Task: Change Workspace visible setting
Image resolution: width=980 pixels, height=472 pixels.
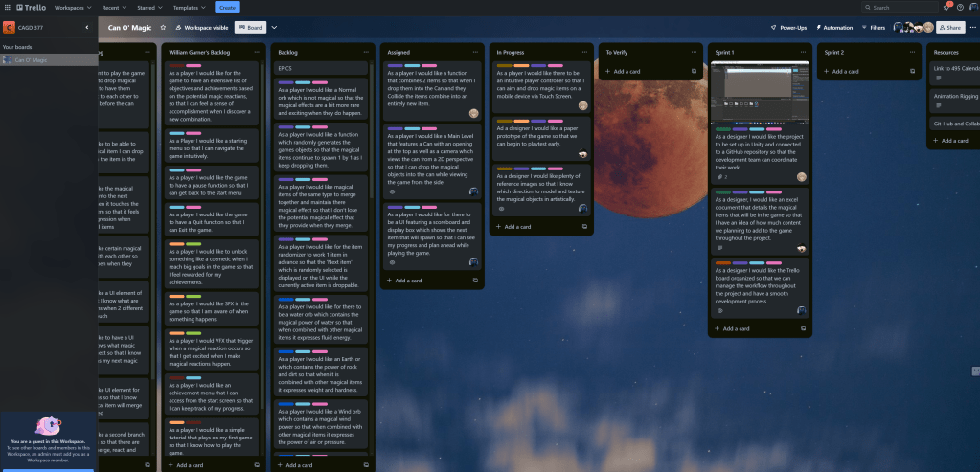Action: point(200,28)
